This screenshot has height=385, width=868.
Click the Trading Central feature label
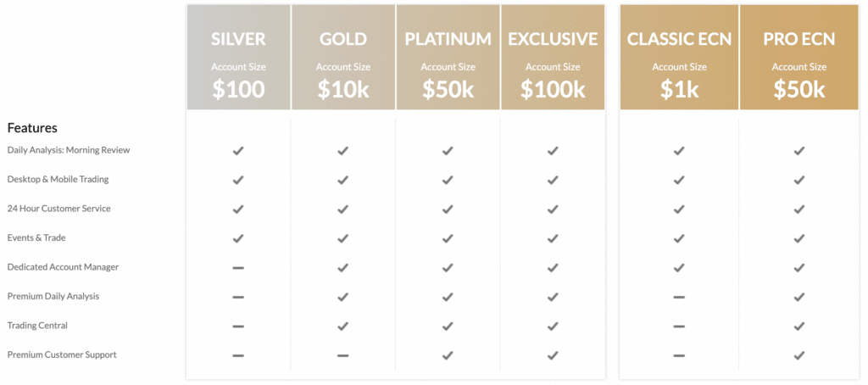point(37,326)
